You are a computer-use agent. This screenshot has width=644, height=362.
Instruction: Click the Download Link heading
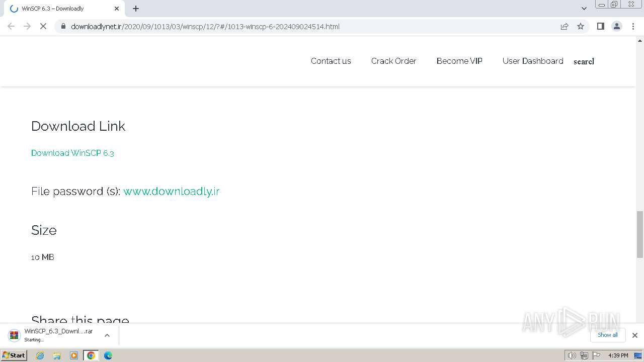[78, 126]
